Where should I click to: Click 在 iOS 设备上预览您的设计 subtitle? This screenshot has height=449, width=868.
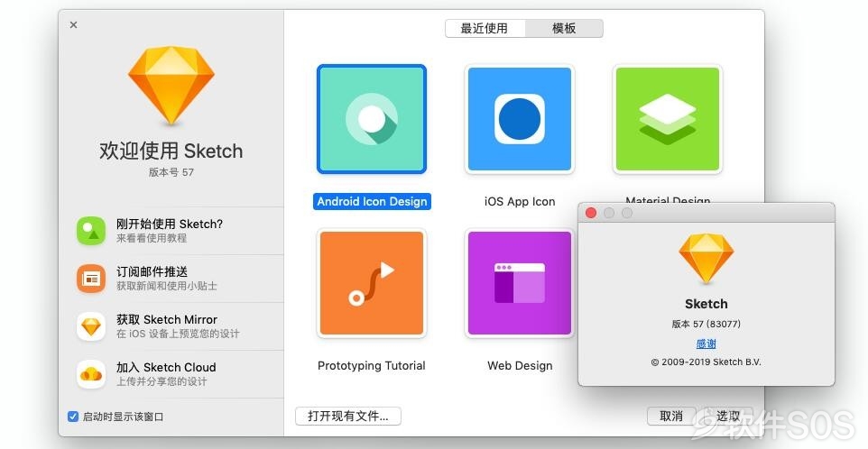(x=178, y=334)
